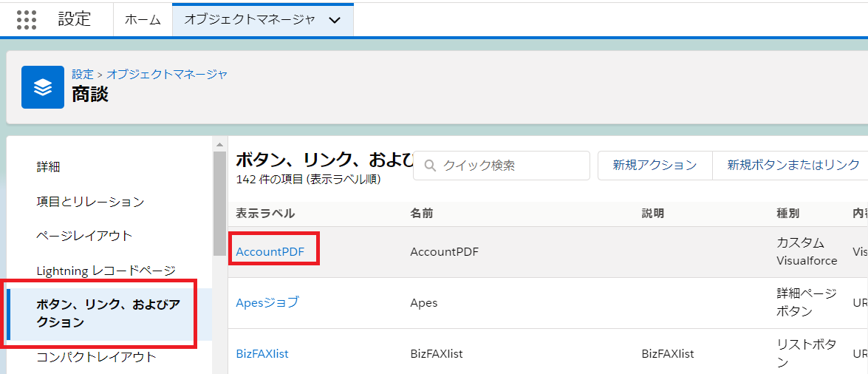Screen dimensions: 868x374
Task: Open the Apesジョブ link
Action: (x=267, y=302)
